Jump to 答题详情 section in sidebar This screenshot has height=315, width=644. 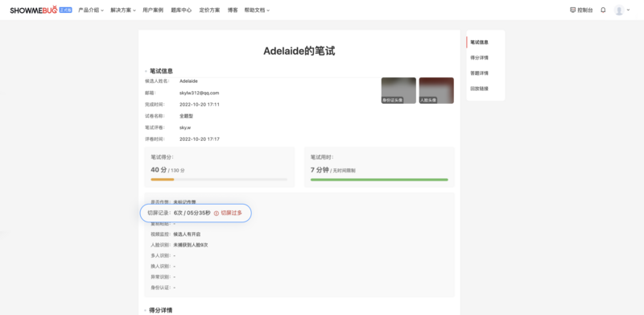pyautogui.click(x=479, y=73)
